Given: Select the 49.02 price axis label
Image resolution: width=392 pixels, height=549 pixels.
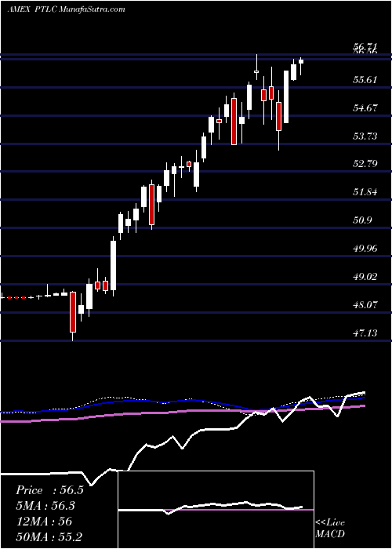Looking at the screenshot, I should [365, 276].
